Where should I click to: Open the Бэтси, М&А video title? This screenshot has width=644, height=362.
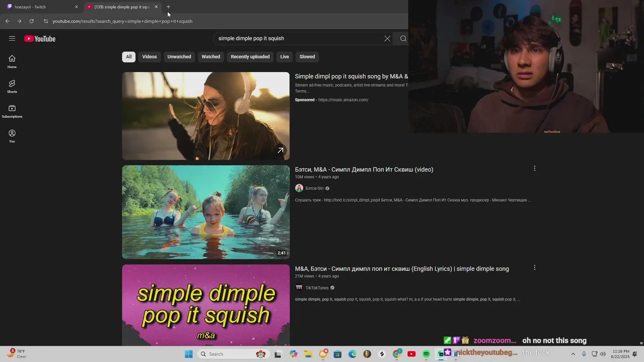click(364, 169)
